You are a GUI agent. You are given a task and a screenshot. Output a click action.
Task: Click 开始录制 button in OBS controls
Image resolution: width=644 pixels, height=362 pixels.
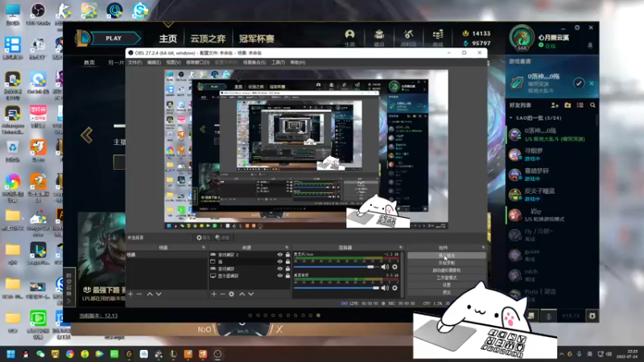[447, 263]
